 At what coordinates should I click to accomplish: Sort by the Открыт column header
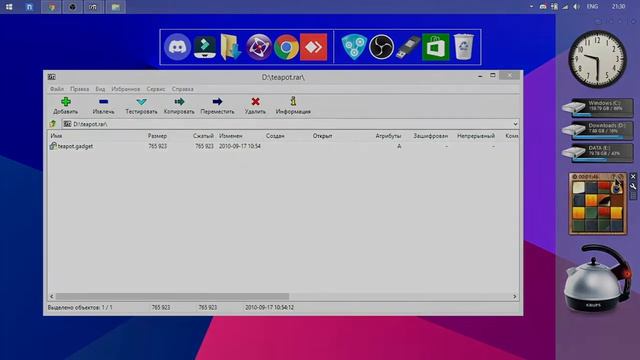322,136
